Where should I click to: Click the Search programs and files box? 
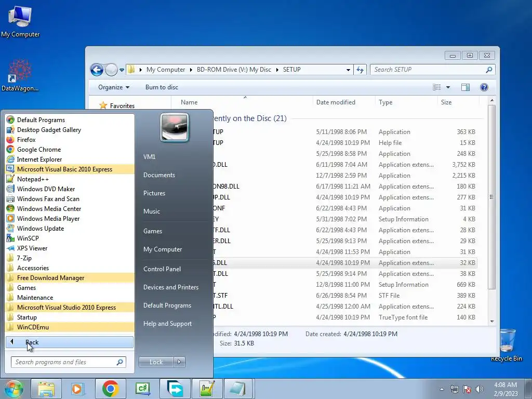(x=68, y=362)
